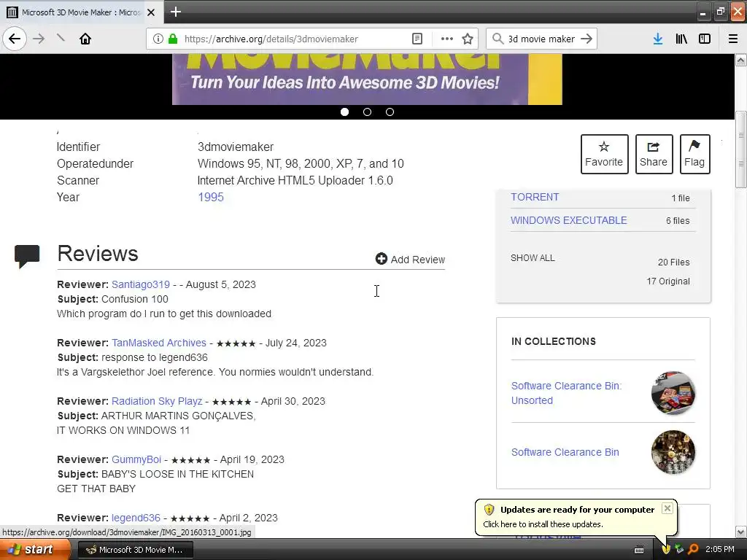Open reviewer Santiago319 profile
This screenshot has height=560, width=747.
[141, 284]
